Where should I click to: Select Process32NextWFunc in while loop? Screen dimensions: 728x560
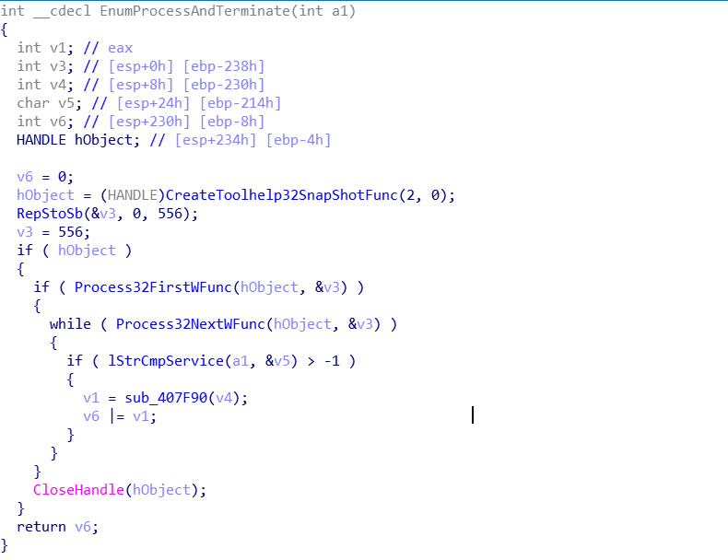(x=191, y=324)
